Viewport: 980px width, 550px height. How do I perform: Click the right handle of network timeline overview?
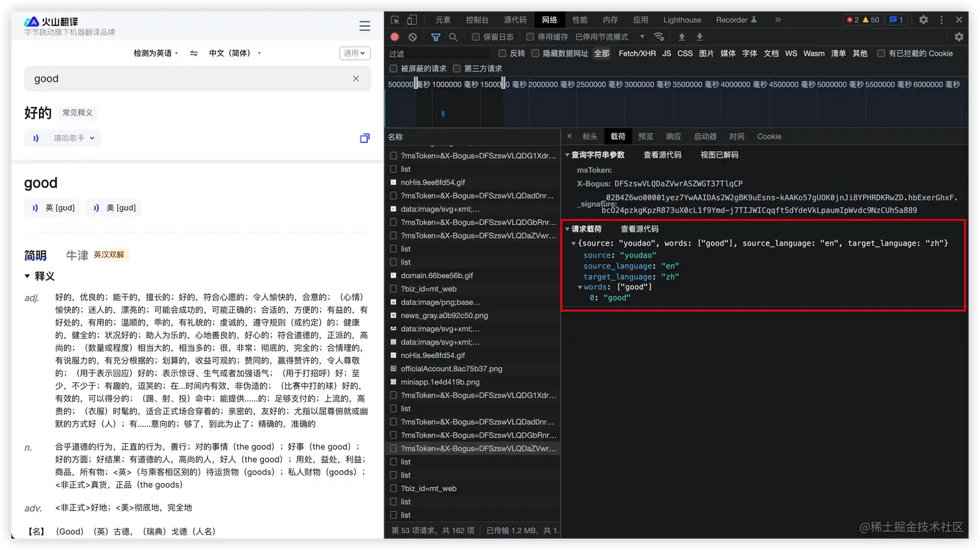504,84
